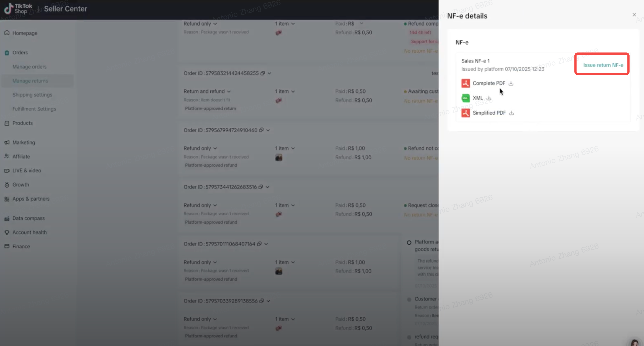Expand order 579573441262683516 details chevron
Screen dimensions: 644x346
pos(267,187)
